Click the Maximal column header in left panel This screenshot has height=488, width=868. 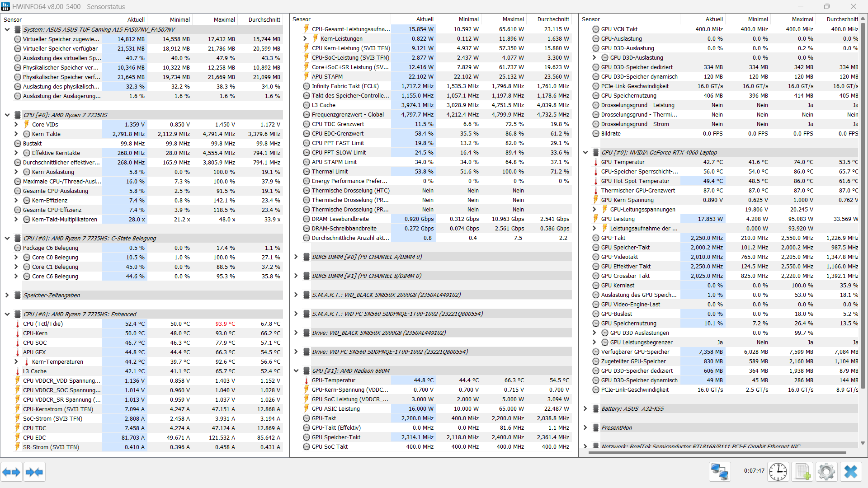click(224, 19)
